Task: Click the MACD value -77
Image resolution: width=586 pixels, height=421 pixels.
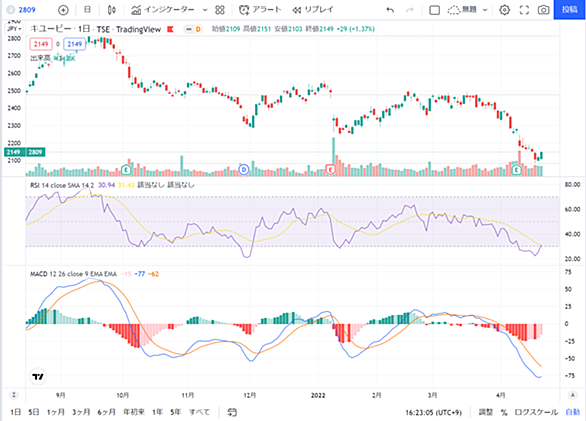Action: [140, 274]
